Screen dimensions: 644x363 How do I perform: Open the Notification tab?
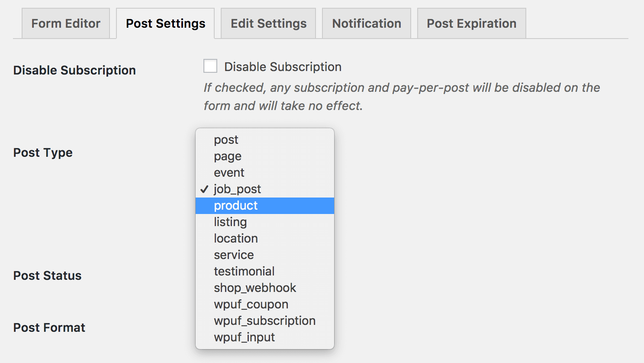pyautogui.click(x=366, y=23)
